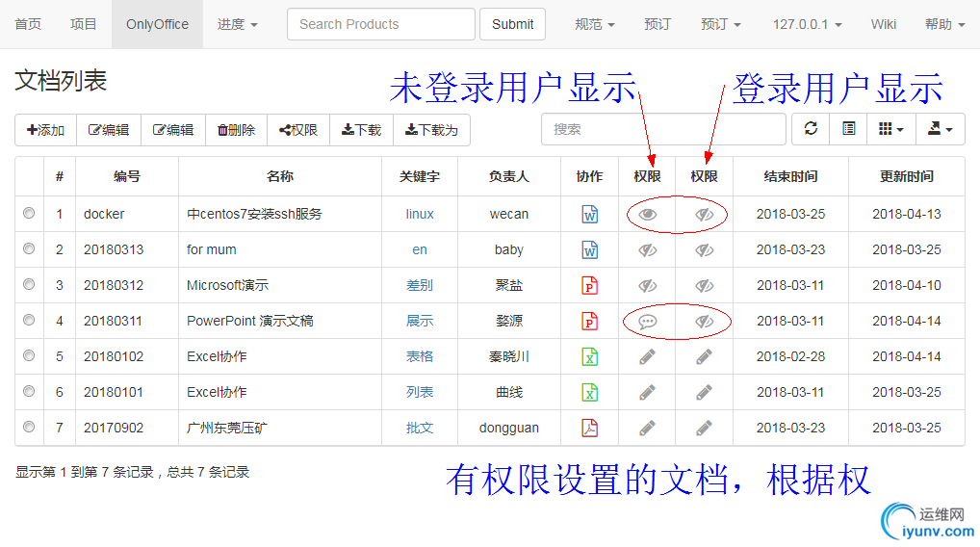Image resolution: width=980 pixels, height=547 pixels.
Task: Click the second 编辑 button
Action: pos(173,130)
